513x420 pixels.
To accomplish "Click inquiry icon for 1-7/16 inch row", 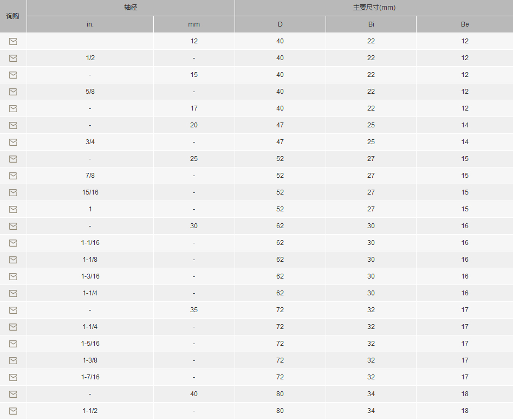I will pyautogui.click(x=13, y=377).
